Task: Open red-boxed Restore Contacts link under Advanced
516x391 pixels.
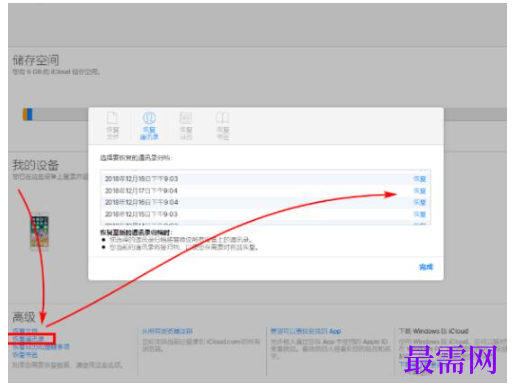Action: tap(29, 339)
